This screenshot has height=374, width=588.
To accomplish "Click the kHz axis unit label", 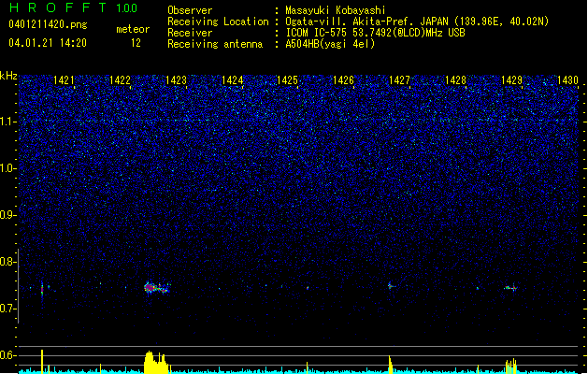I will click(8, 76).
